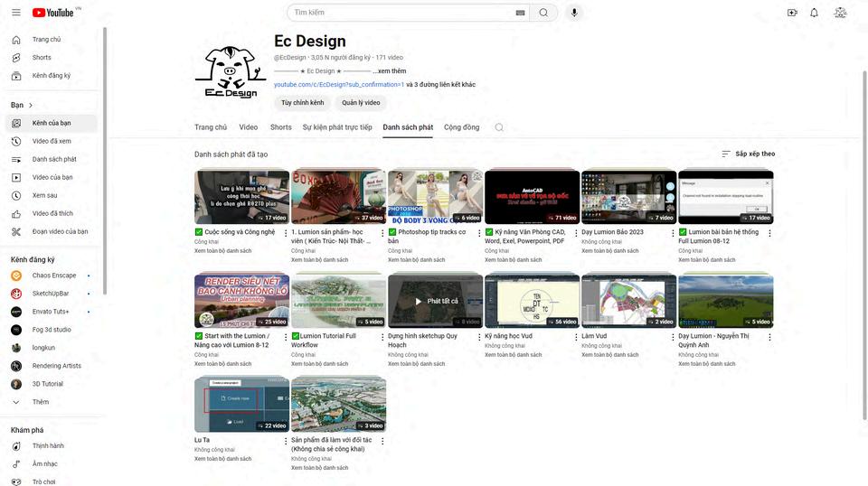This screenshot has height=486, width=868.
Task: Search within the channel magnifier icon
Action: pyautogui.click(x=499, y=127)
